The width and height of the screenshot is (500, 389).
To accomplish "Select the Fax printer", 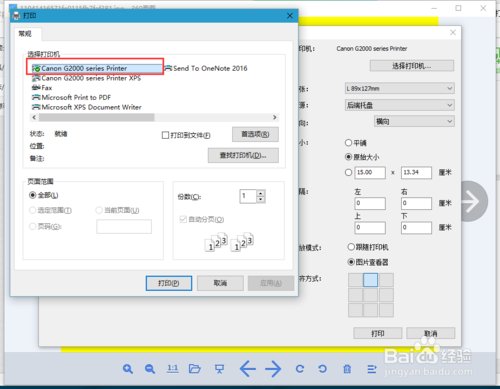I will click(x=42, y=88).
